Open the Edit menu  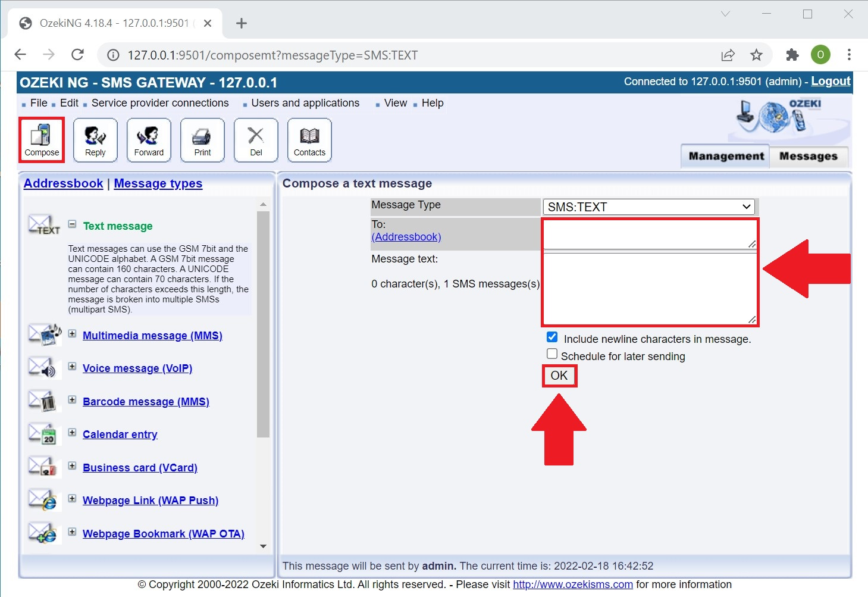[69, 103]
